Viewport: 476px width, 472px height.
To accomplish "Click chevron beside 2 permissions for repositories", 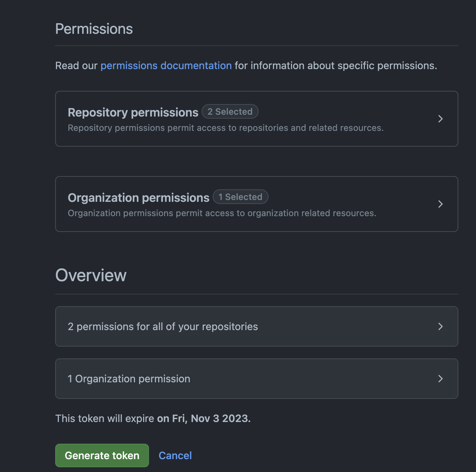I will tap(440, 326).
